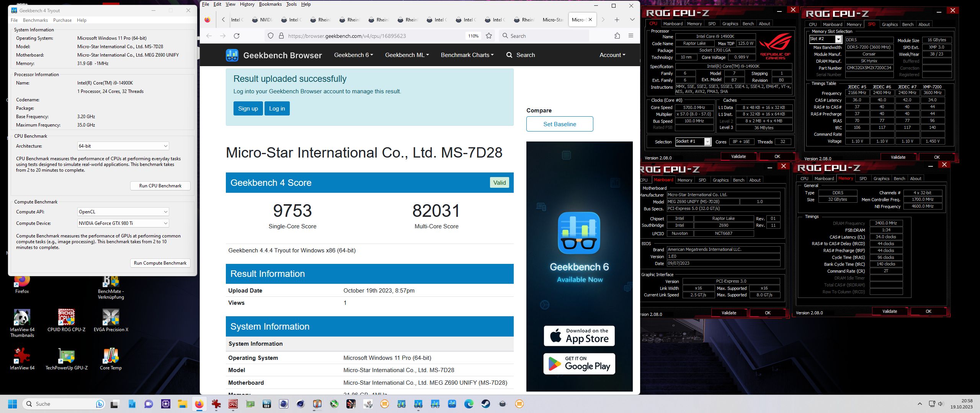The width and height of the screenshot is (980, 413).
Task: Click the Firefox Search input box
Action: 544,36
